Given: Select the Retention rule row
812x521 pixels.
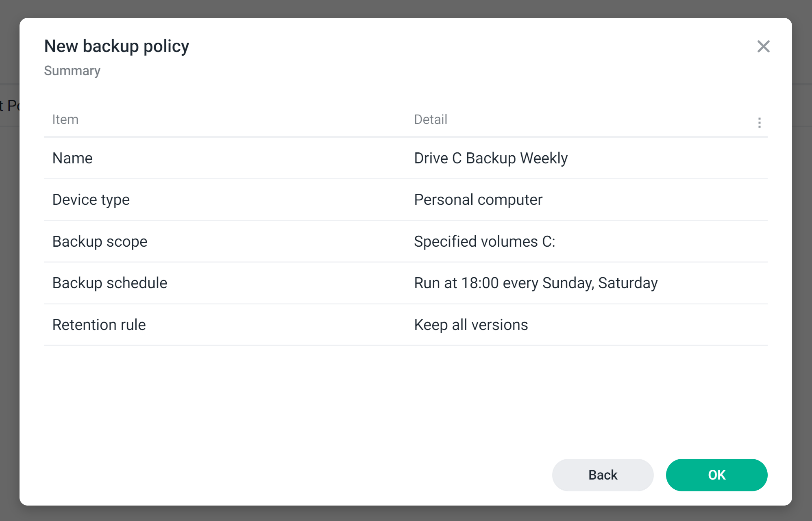Looking at the screenshot, I should (x=99, y=325).
